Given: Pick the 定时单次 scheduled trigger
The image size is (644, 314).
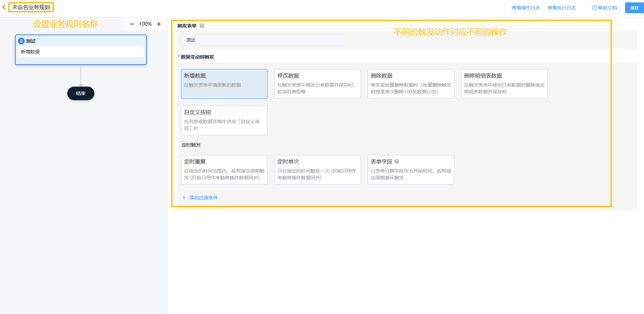Looking at the screenshot, I should coord(317,170).
